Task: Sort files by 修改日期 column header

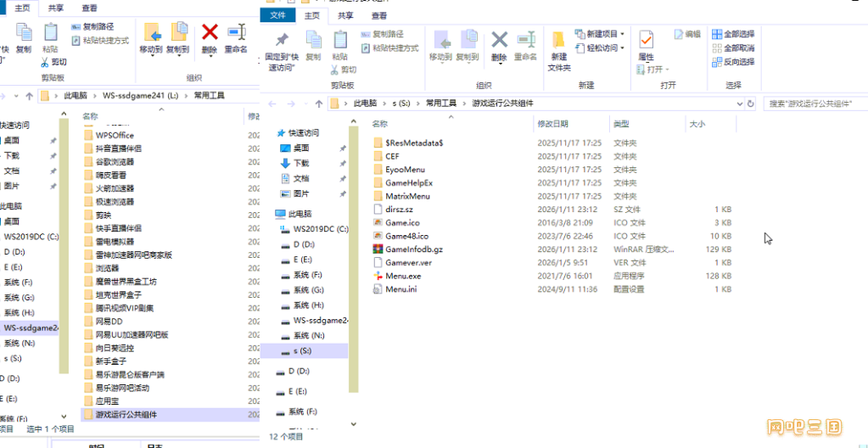Action: click(x=552, y=124)
